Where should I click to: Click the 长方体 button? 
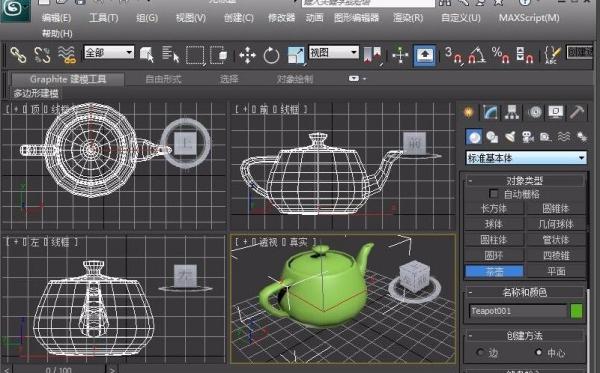(x=494, y=208)
